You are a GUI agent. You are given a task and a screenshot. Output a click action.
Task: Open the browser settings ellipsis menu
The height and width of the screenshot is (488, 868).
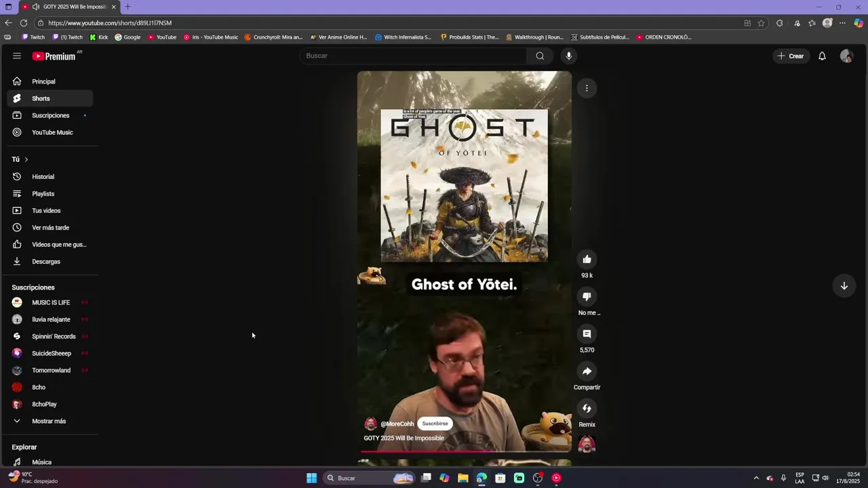[x=842, y=23]
